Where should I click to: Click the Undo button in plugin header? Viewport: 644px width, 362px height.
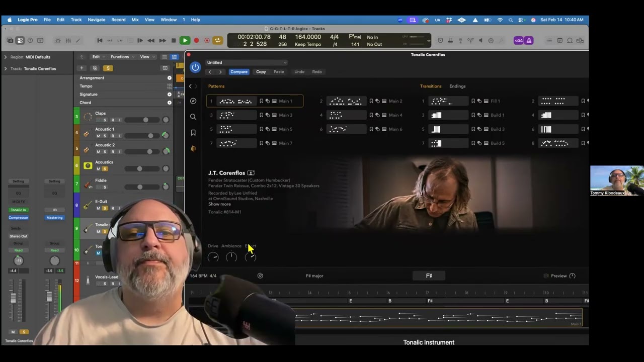tap(299, 72)
